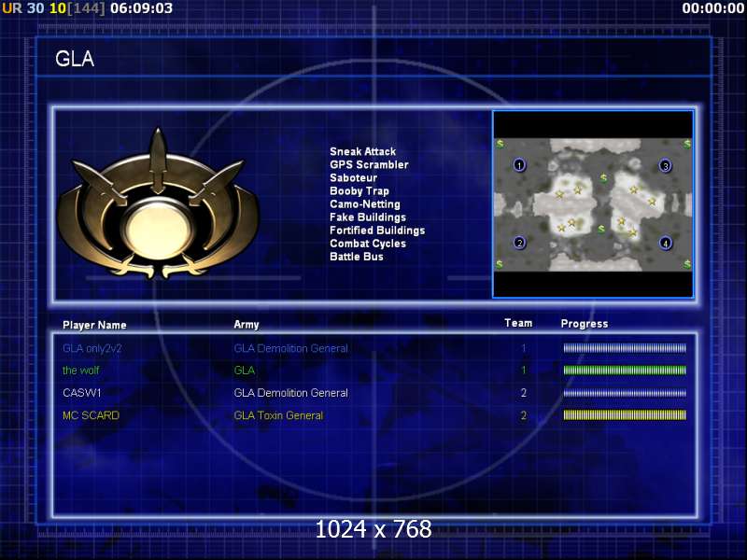Click the Fake Buildings ability text
Image resolution: width=747 pixels, height=560 pixels.
[368, 217]
